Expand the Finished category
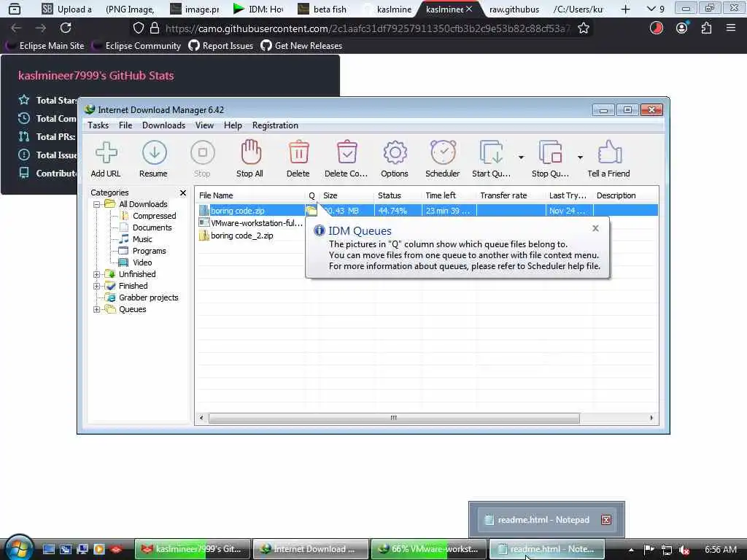The image size is (747, 560). point(97,286)
